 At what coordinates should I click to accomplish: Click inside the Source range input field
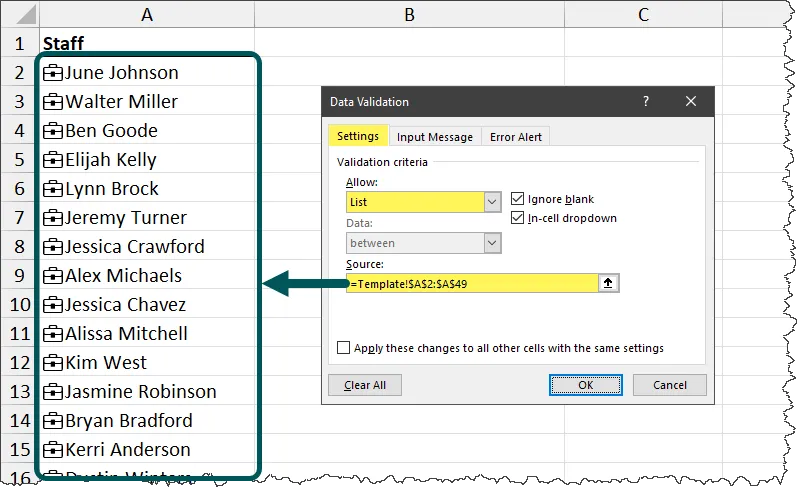click(x=470, y=284)
